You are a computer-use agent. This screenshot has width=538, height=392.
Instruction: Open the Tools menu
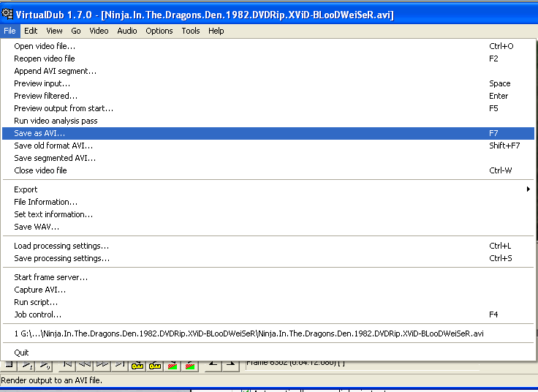pos(191,31)
